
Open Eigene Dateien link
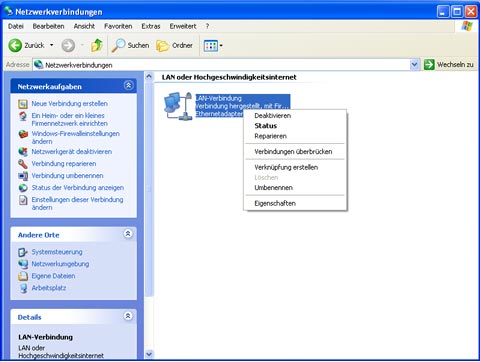(53, 276)
